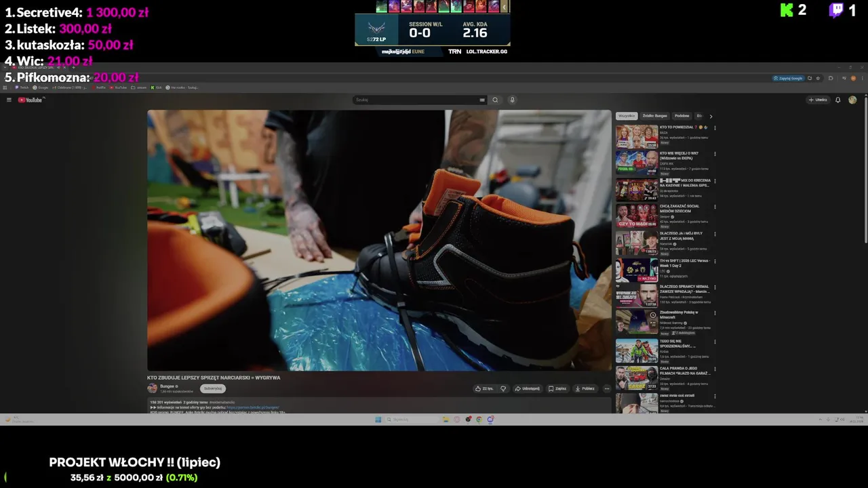Like the video with thumbs up
Viewport: 868px width, 488px height.
pos(484,388)
